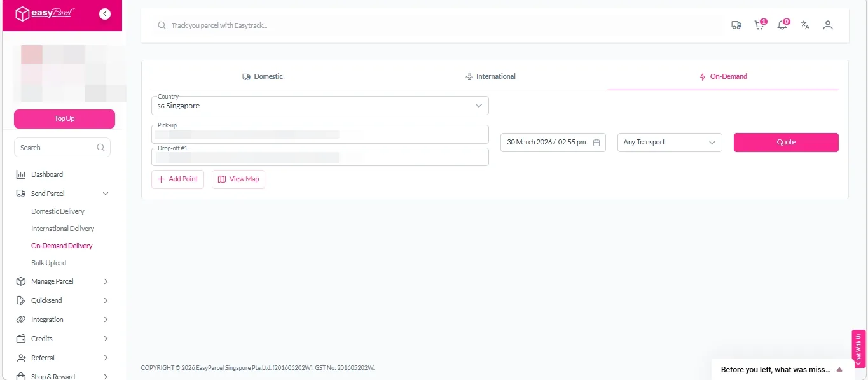868x380 pixels.
Task: Collapse sidebar with the arrow button
Action: (105, 14)
